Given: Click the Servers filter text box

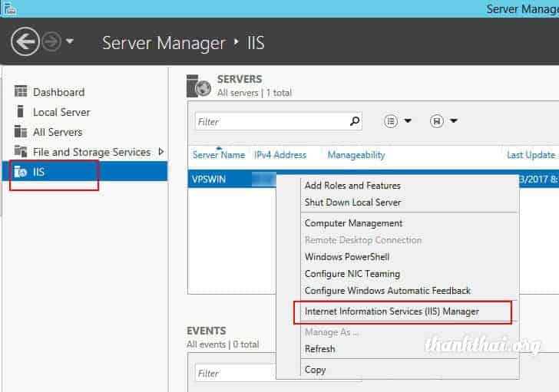Looking at the screenshot, I should pos(269,121).
